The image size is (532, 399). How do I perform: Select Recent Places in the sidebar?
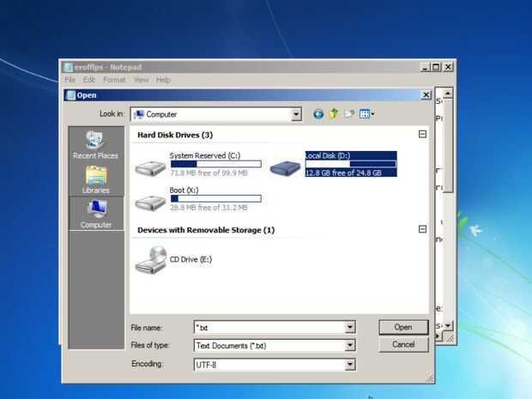click(x=95, y=145)
